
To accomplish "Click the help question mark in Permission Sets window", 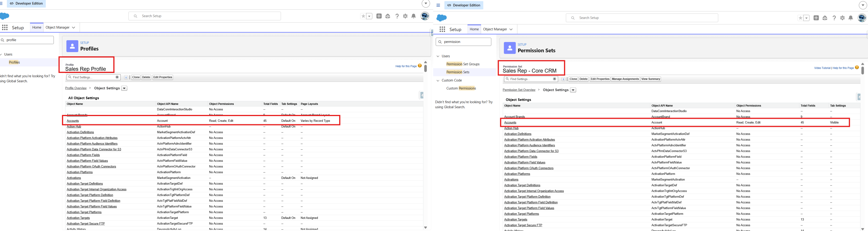I will point(834,18).
